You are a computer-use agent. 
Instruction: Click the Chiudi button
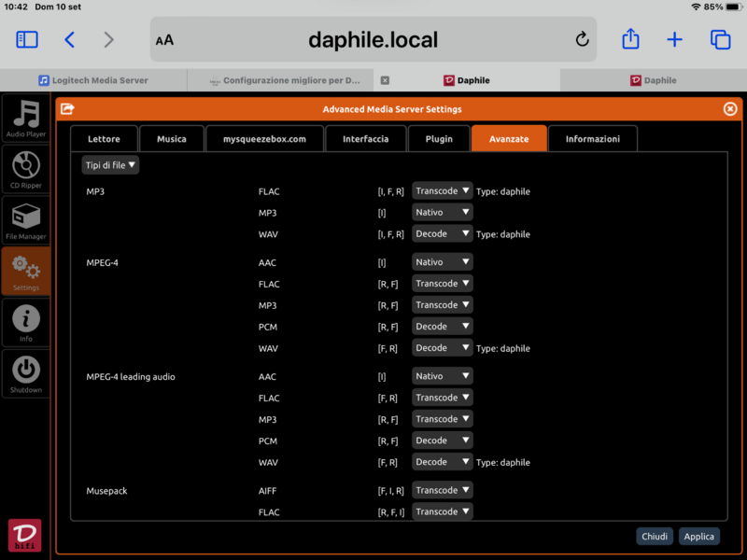[655, 536]
